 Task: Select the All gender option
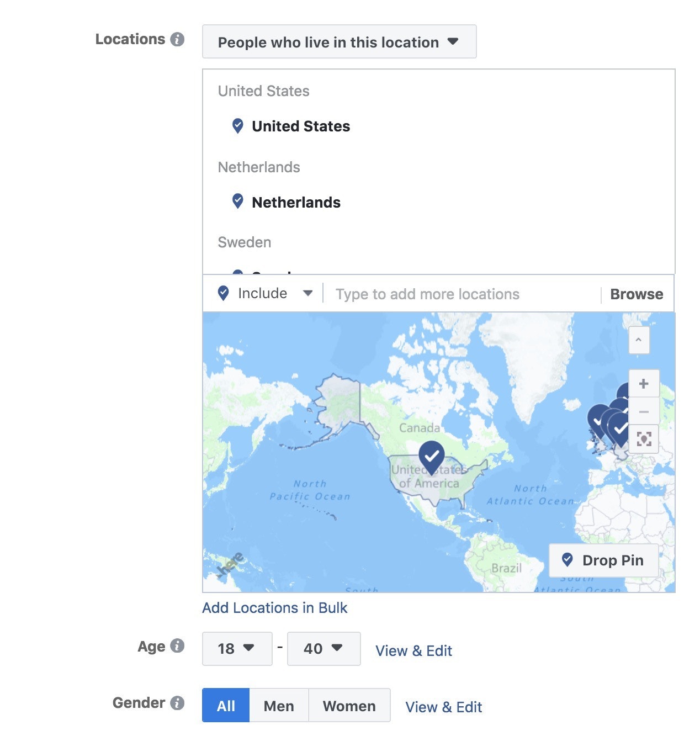(225, 705)
